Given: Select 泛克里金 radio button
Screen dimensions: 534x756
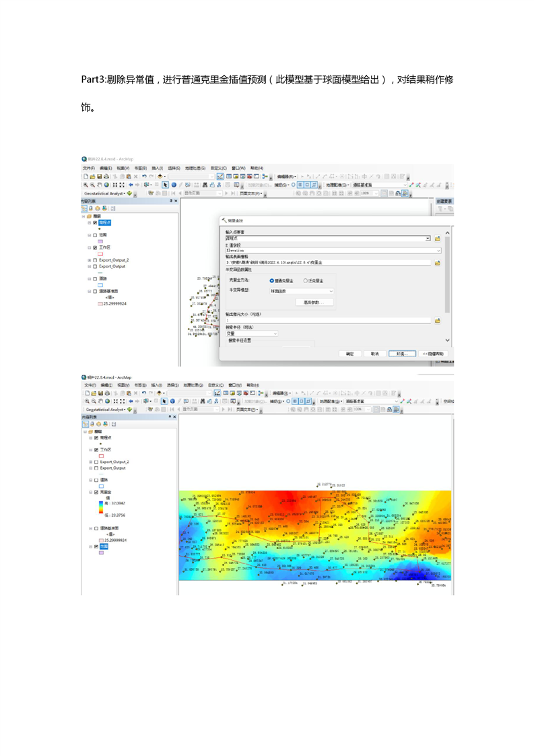Looking at the screenshot, I should point(305,280).
